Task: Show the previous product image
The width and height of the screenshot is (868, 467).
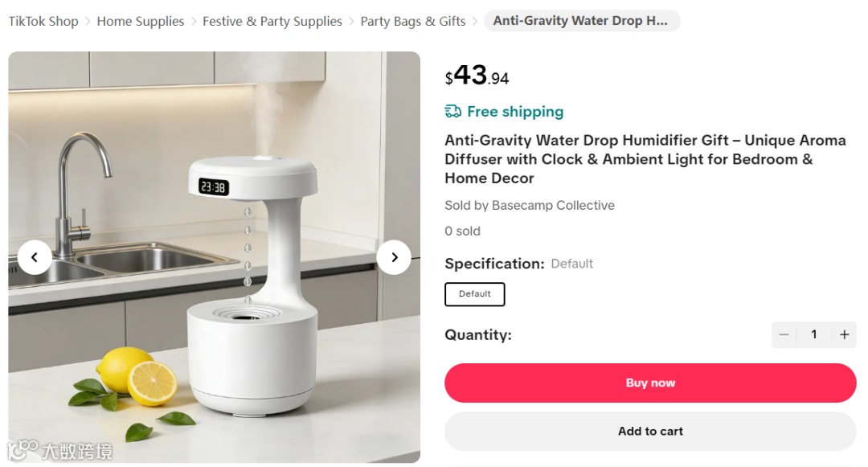Action: click(35, 257)
